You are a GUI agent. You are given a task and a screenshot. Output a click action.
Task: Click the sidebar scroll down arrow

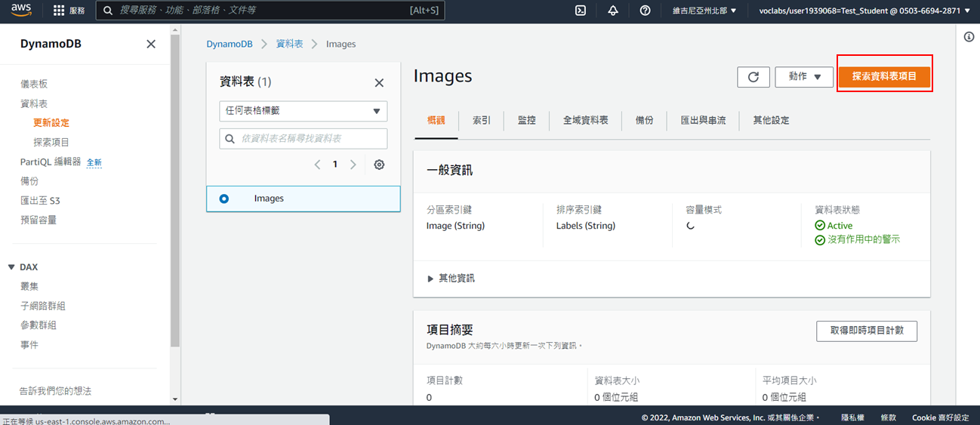point(176,399)
